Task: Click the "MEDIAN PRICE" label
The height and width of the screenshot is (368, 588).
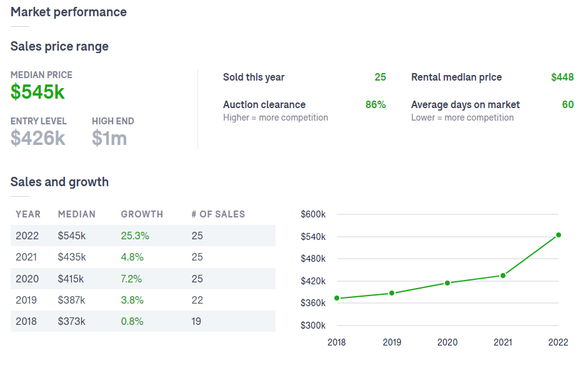Action: click(x=41, y=74)
